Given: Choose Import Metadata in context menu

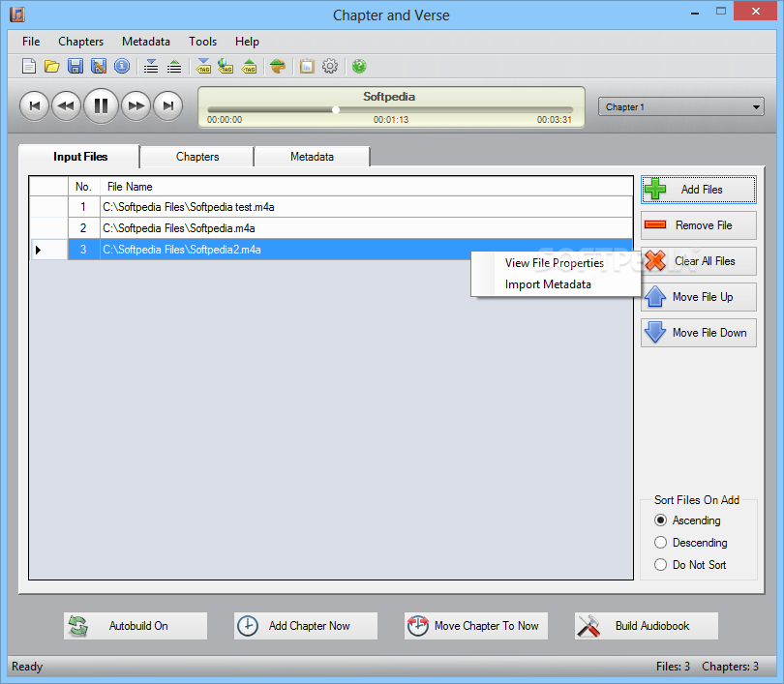Looking at the screenshot, I should tap(548, 284).
